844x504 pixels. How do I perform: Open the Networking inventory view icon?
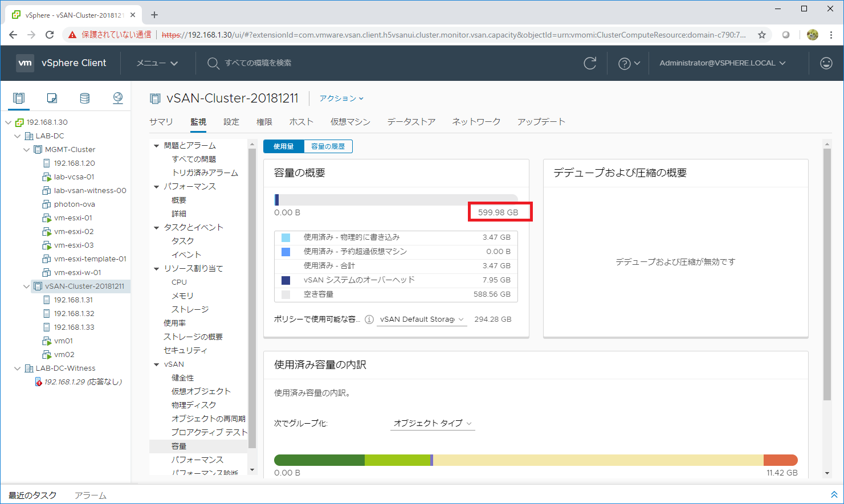coord(118,99)
